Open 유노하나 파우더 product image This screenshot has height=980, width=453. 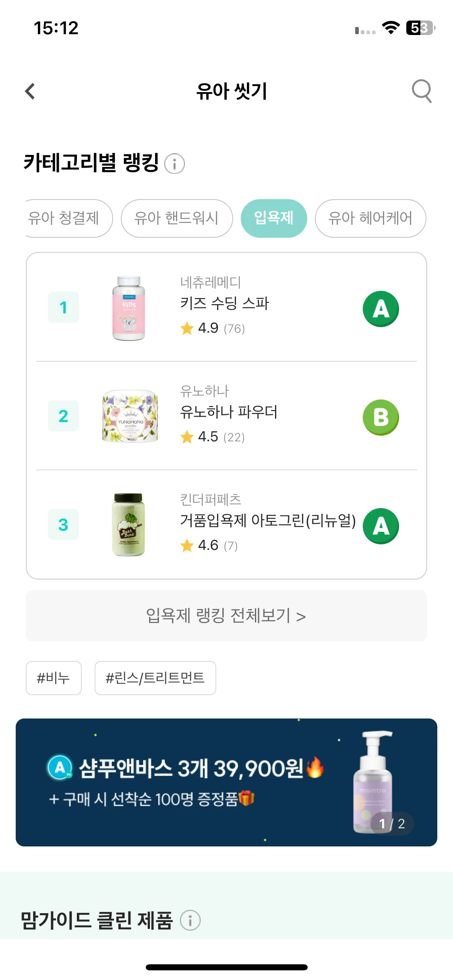(x=130, y=416)
